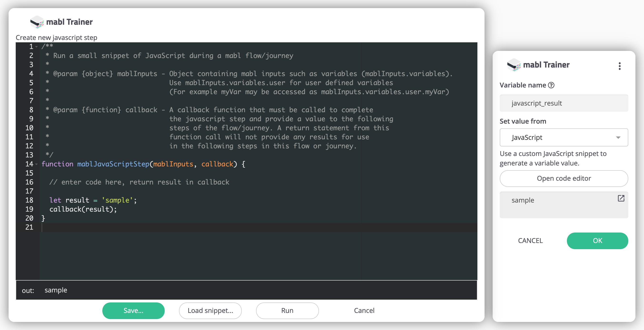Viewport: 644px width, 330px height.
Task: Run the JavaScript snippet
Action: click(x=287, y=311)
